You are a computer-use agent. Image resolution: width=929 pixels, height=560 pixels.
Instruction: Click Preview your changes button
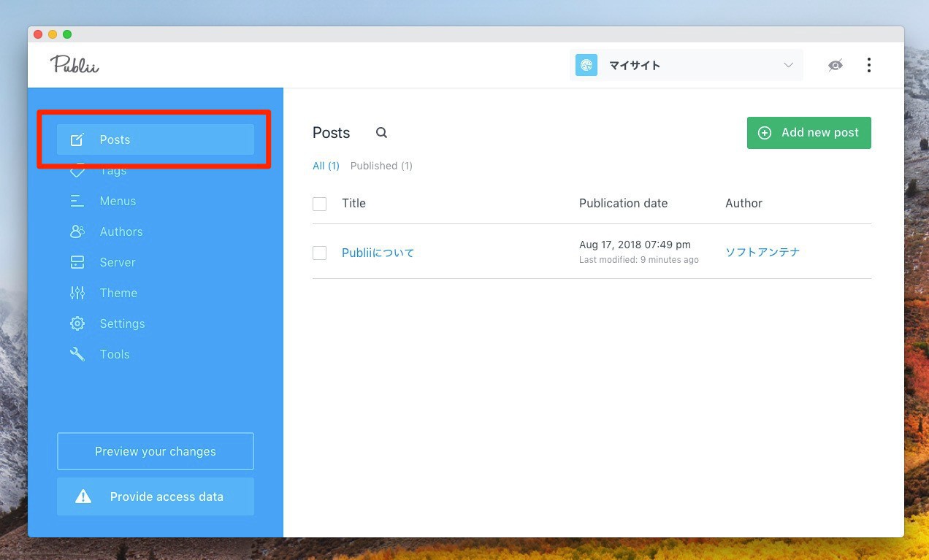156,451
